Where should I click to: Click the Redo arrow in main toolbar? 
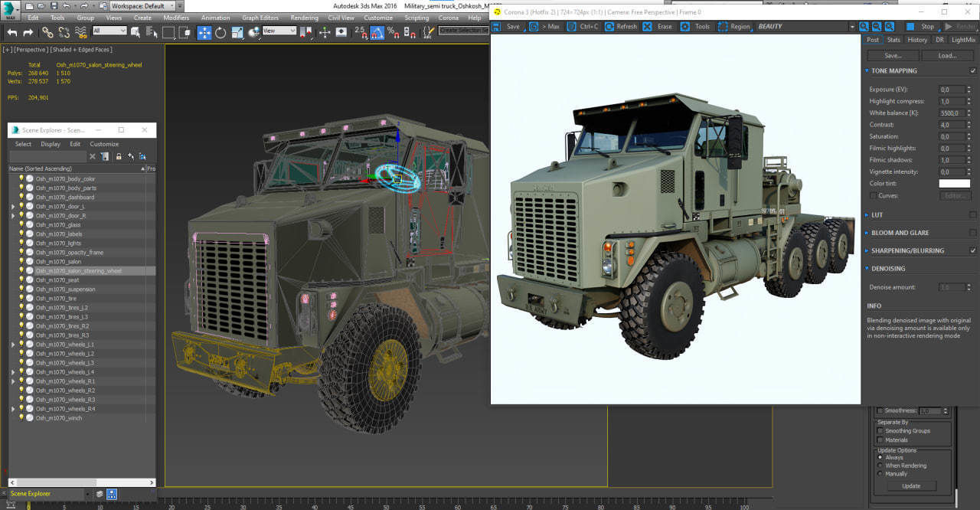pyautogui.click(x=28, y=32)
